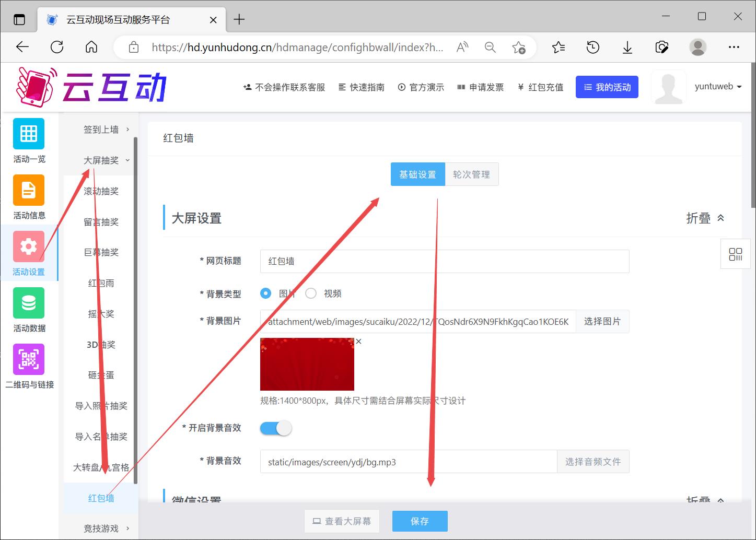Collapse the 微信设置 section with 折叠
The image size is (756, 540).
coord(705,499)
